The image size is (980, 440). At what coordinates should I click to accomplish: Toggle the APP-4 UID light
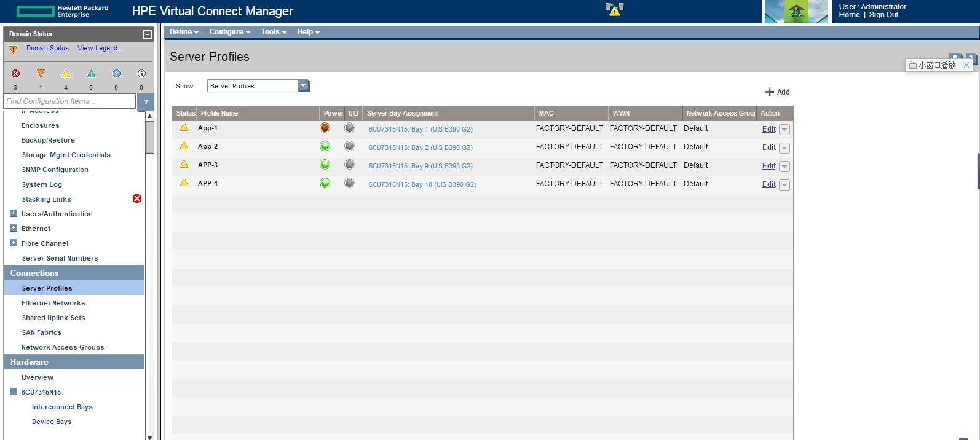[x=349, y=183]
